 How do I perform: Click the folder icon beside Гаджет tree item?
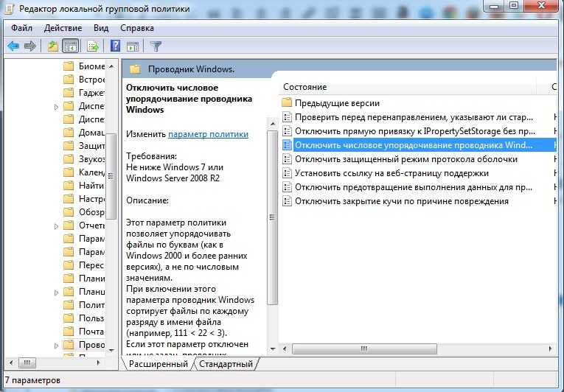[69, 93]
